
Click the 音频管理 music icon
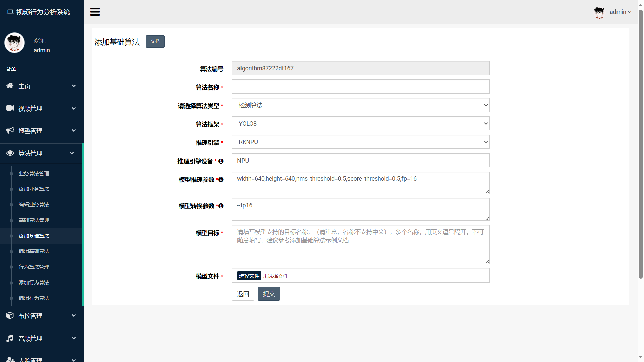10,338
